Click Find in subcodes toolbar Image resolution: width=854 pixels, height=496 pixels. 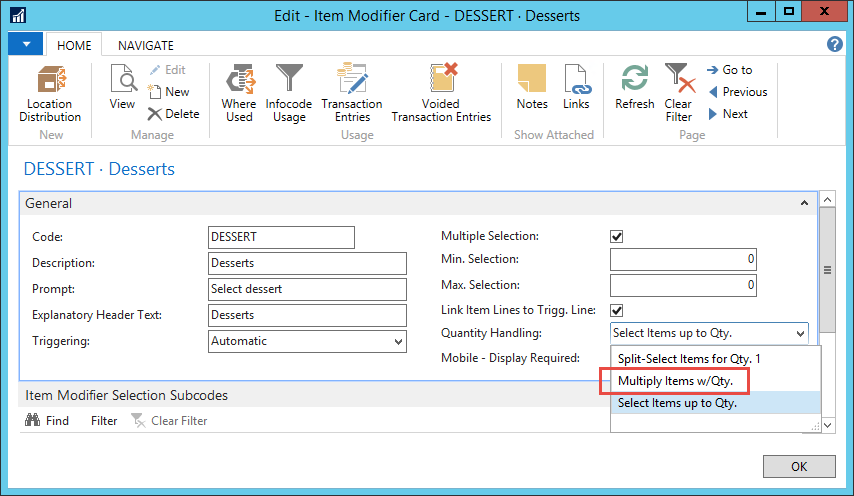[47, 421]
